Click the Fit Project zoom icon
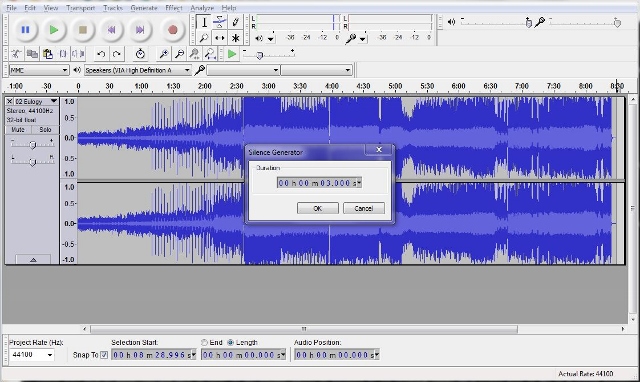The width and height of the screenshot is (640, 382). [210, 54]
